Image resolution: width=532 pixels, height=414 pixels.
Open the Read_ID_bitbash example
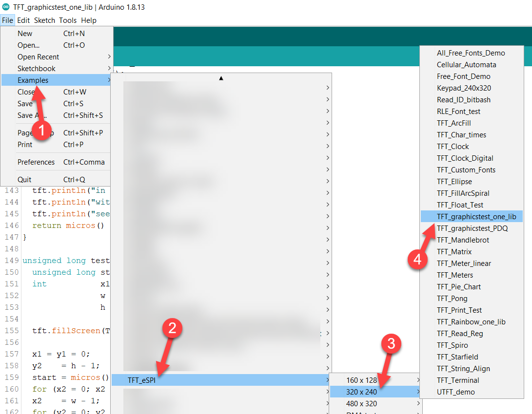pos(472,100)
